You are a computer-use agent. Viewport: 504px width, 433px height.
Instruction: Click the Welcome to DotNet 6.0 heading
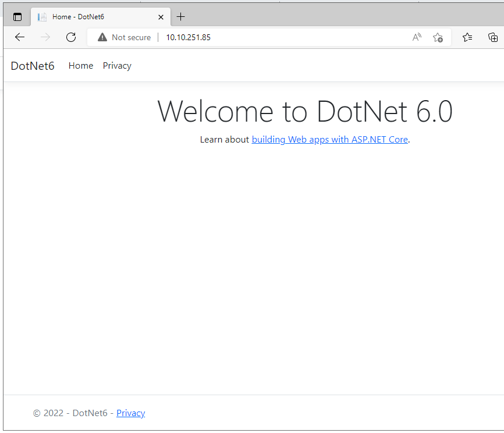[x=305, y=111]
